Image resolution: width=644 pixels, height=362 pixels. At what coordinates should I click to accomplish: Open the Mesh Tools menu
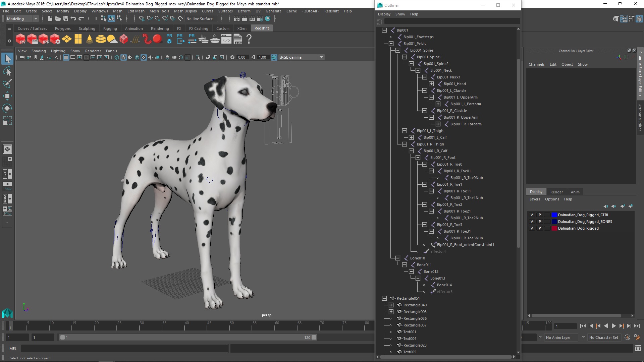point(159,11)
